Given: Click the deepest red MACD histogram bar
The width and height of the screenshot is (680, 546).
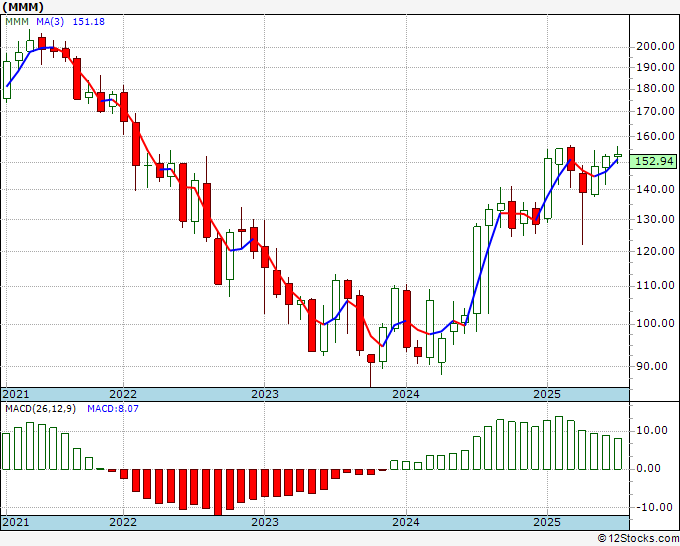Looking at the screenshot, I should coord(218,492).
